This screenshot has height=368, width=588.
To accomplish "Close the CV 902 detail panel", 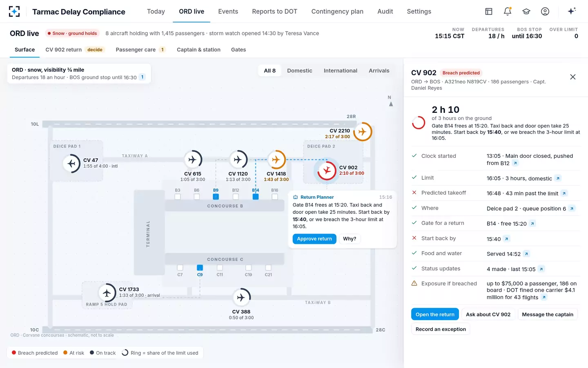I will [573, 77].
